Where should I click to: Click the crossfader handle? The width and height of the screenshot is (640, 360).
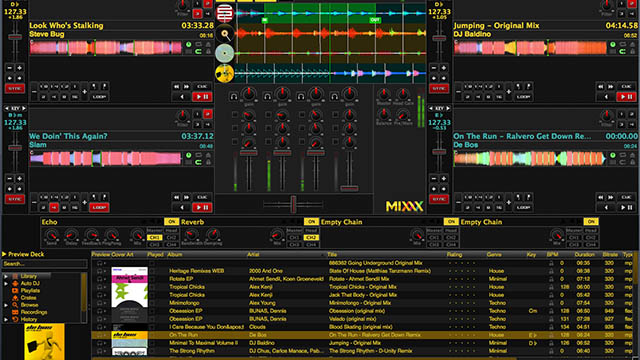[293, 204]
